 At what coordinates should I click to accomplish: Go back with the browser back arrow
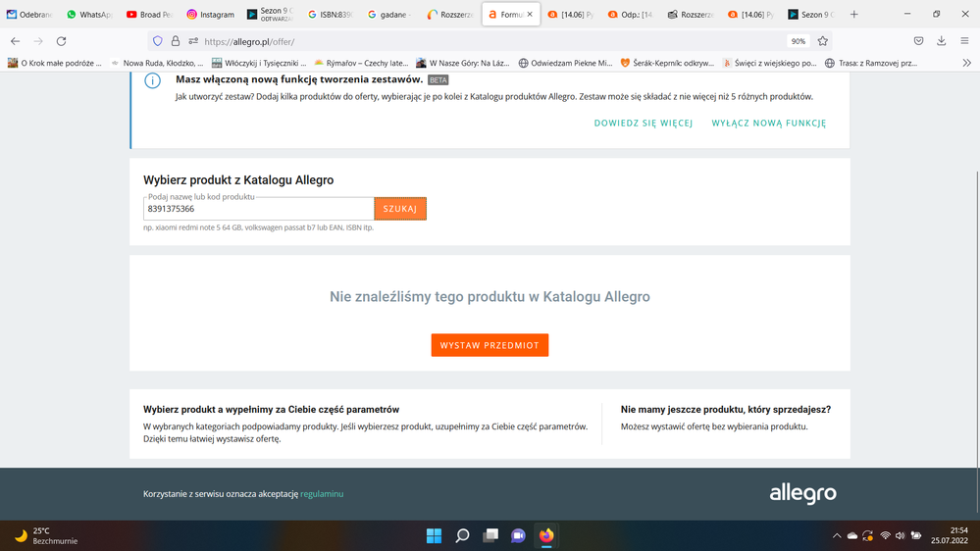click(15, 41)
